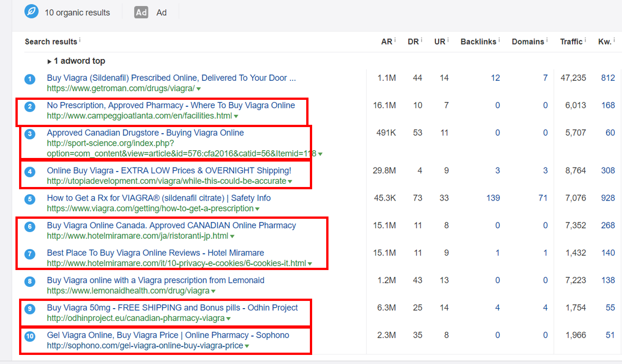Click the info icon beside Traffic header

(x=585, y=40)
